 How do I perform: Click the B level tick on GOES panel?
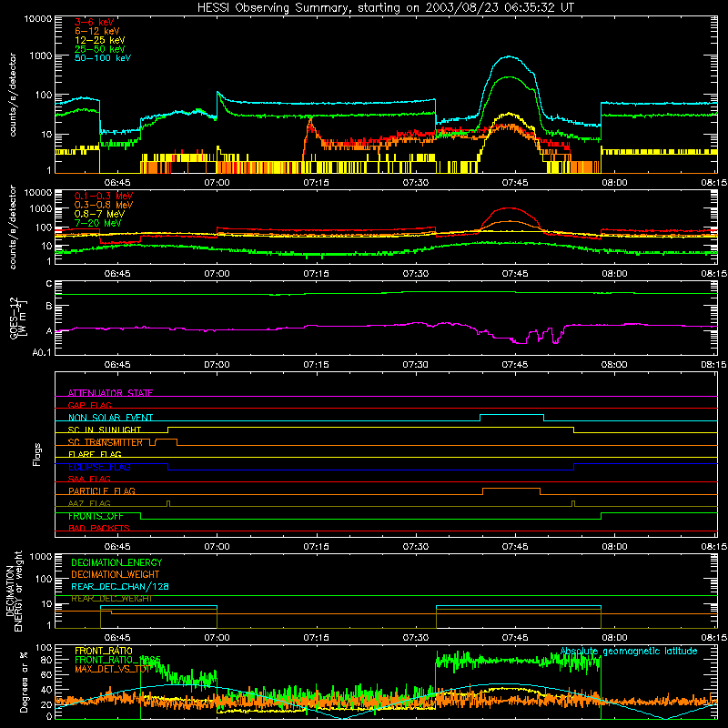point(49,306)
